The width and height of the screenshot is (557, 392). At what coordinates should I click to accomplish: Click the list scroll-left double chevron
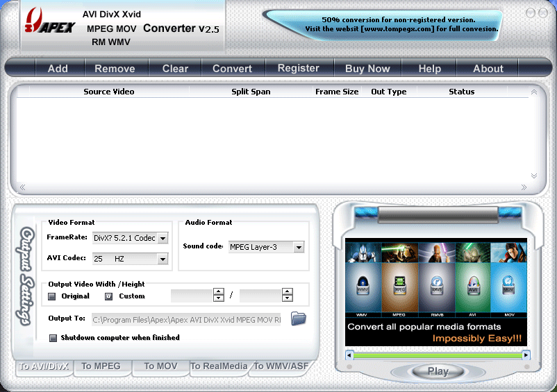[x=23, y=187]
